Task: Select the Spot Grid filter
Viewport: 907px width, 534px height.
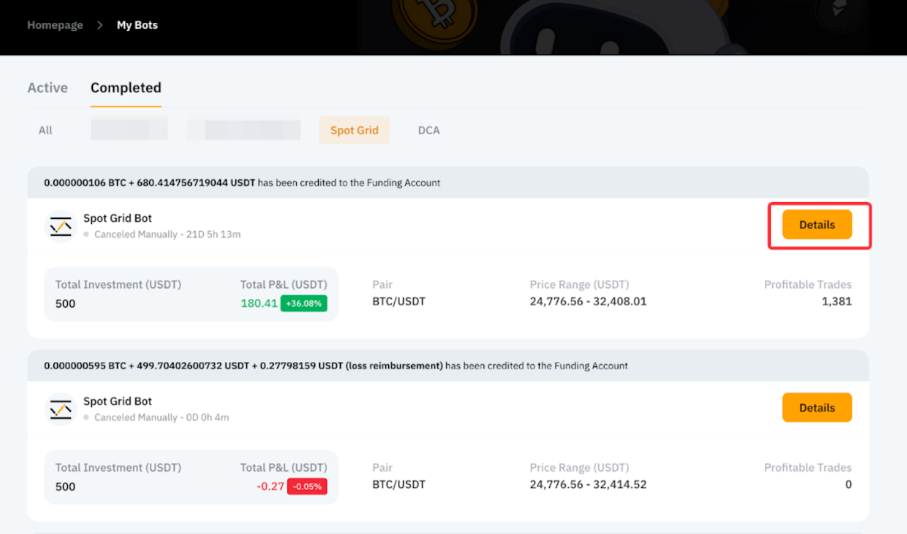Action: (354, 130)
